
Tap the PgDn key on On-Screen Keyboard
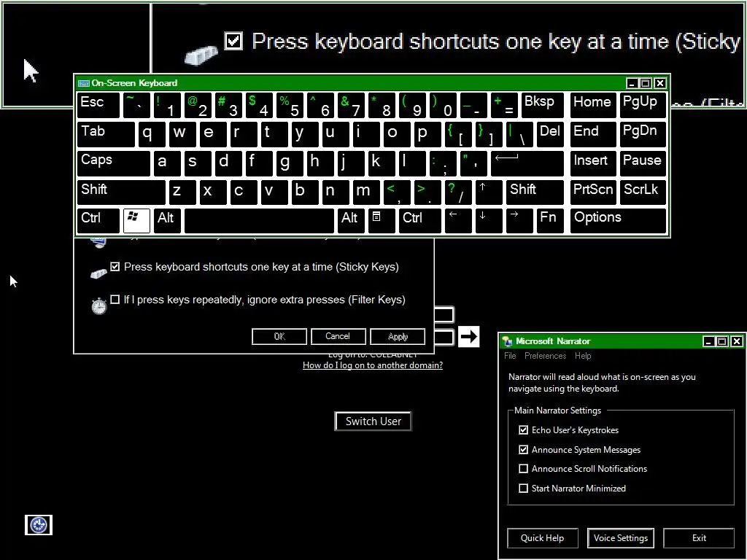643,134
